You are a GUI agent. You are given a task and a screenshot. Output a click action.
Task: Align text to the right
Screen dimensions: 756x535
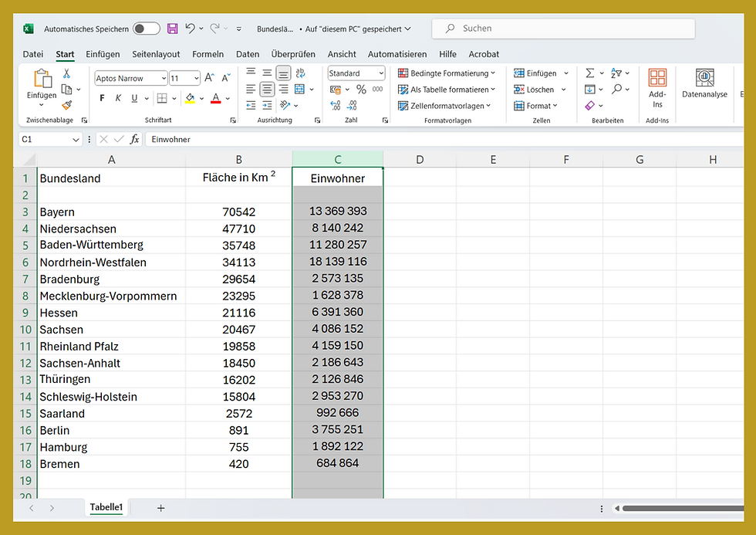[x=284, y=89]
